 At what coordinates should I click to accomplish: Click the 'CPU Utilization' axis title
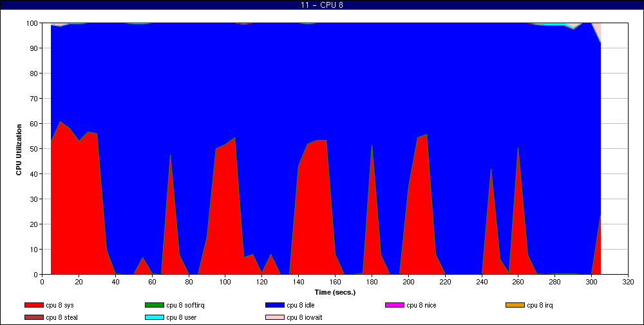pos(19,150)
